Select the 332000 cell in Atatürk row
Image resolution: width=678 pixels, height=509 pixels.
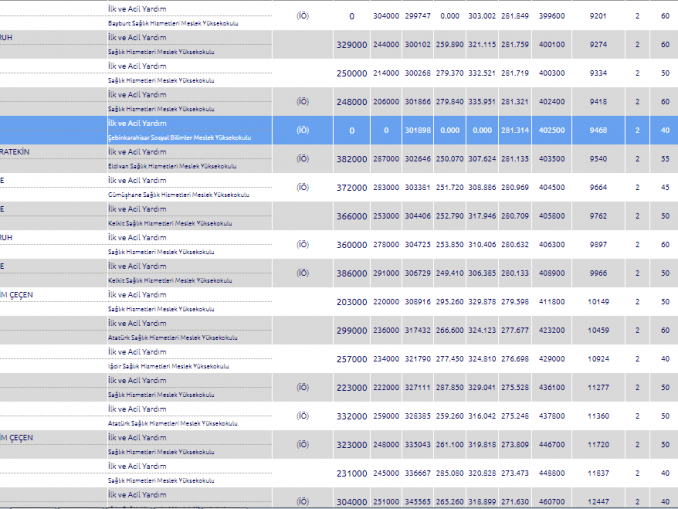click(x=351, y=416)
